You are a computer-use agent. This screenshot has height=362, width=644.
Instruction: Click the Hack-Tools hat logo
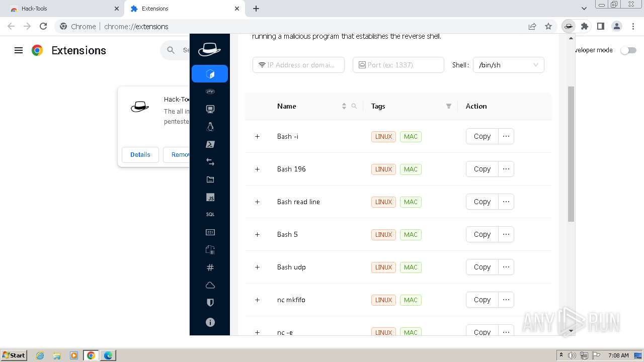click(x=209, y=49)
